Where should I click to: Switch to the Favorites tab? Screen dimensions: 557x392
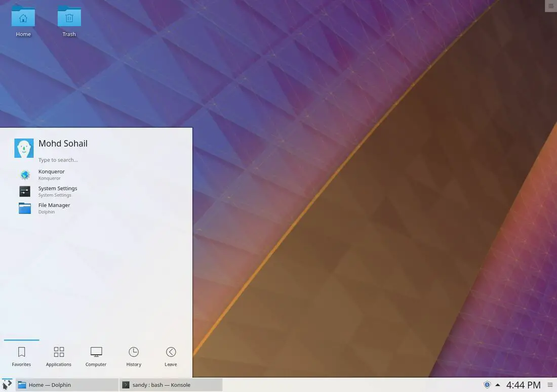[21, 357]
